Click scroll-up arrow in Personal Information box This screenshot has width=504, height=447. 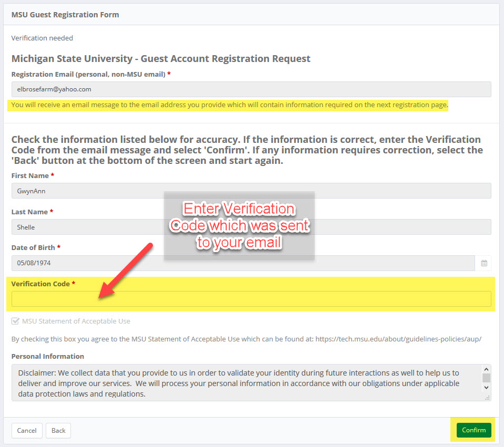(x=486, y=369)
